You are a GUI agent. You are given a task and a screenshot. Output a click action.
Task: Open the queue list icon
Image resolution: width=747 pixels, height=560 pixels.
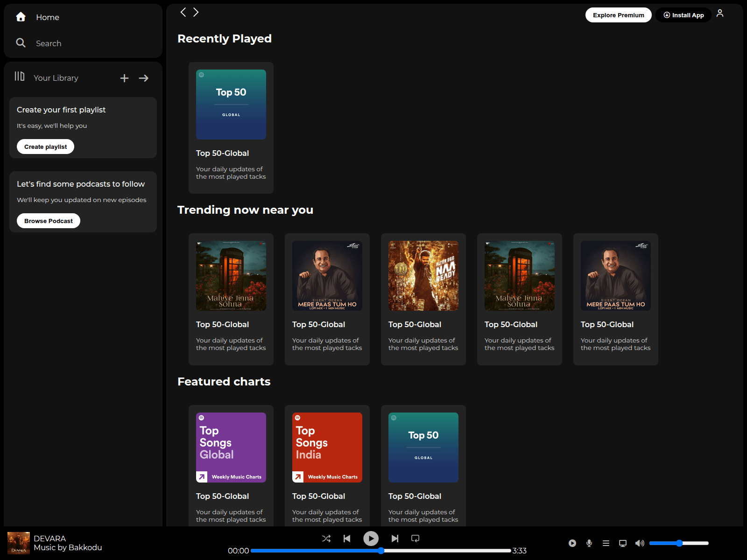tap(606, 543)
